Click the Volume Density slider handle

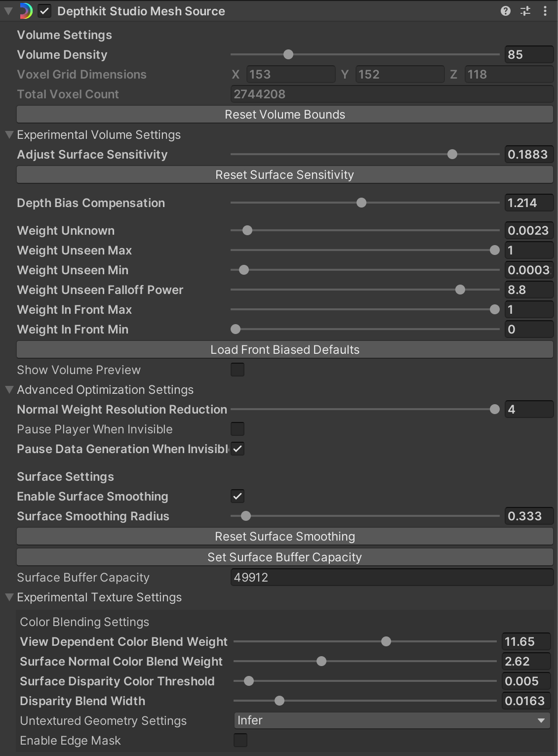(x=288, y=54)
